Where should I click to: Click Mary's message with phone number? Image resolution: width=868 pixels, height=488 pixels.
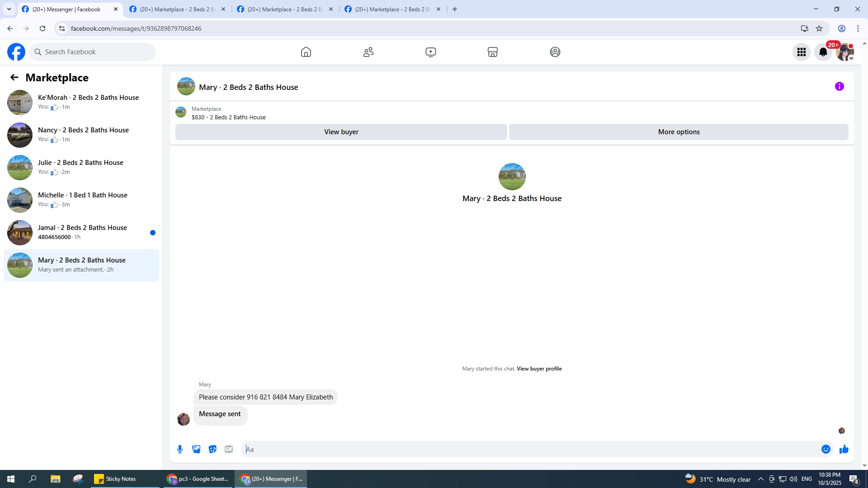tap(266, 397)
